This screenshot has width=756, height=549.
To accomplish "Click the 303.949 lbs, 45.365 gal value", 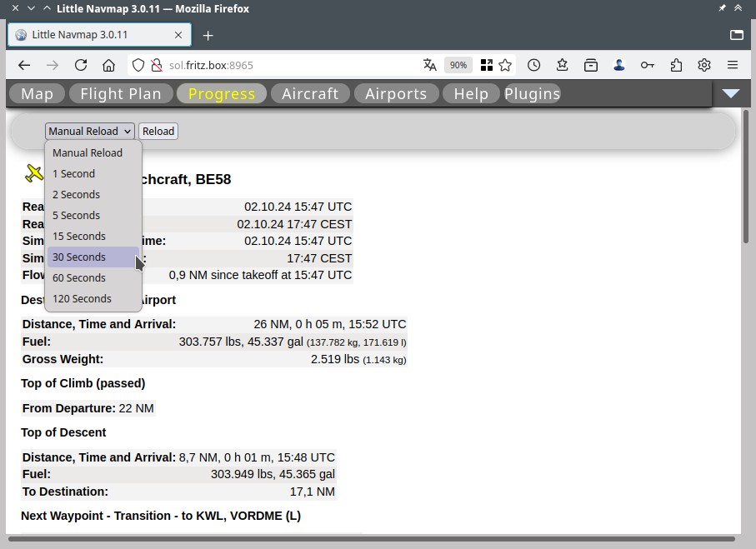I will [273, 474].
